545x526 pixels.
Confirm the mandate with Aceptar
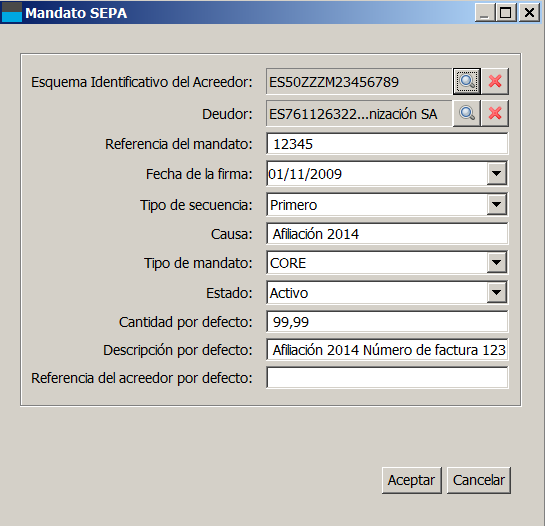click(412, 480)
